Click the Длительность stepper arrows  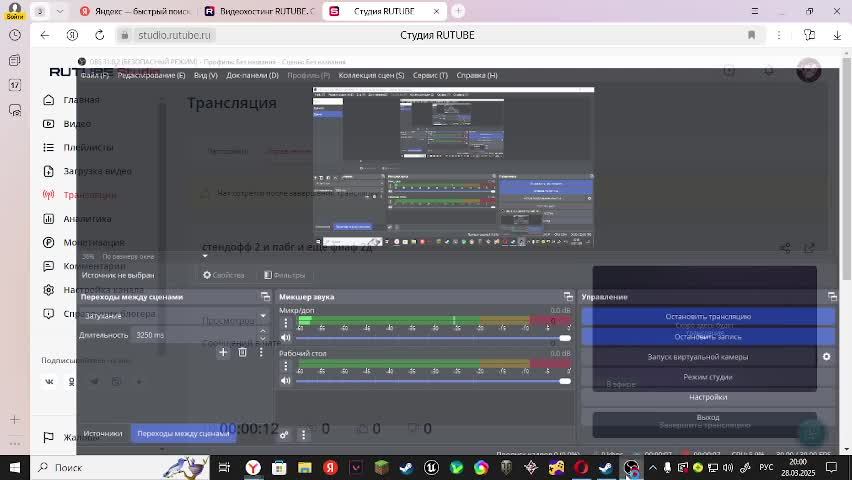click(x=263, y=334)
